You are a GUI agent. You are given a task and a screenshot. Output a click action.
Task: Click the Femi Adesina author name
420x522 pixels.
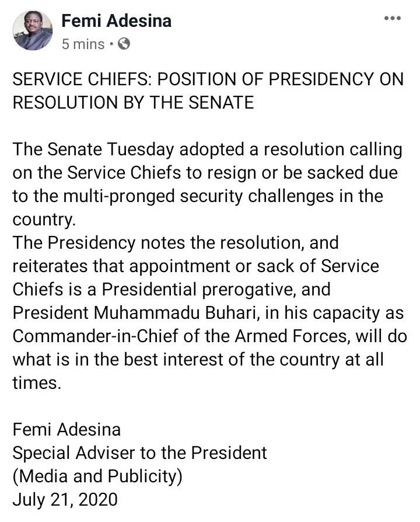tap(117, 21)
